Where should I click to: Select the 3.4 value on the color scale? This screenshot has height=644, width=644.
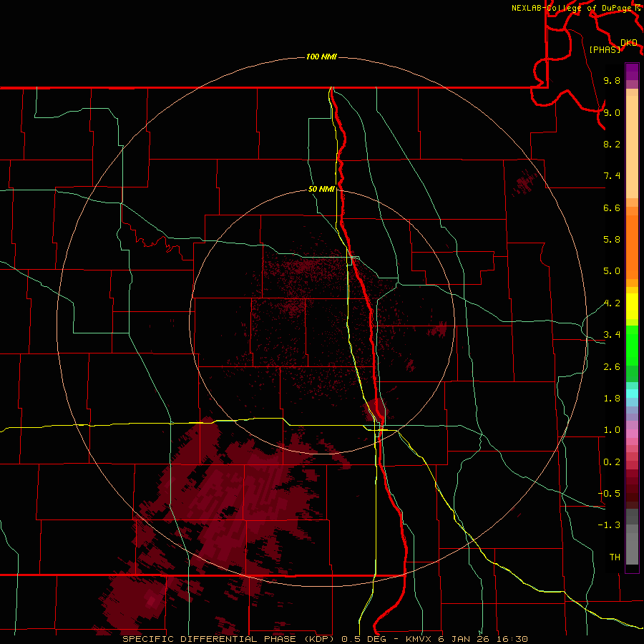coord(612,335)
